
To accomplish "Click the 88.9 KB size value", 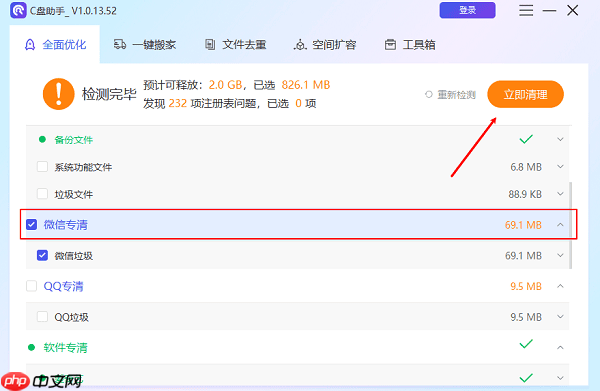I will point(525,194).
